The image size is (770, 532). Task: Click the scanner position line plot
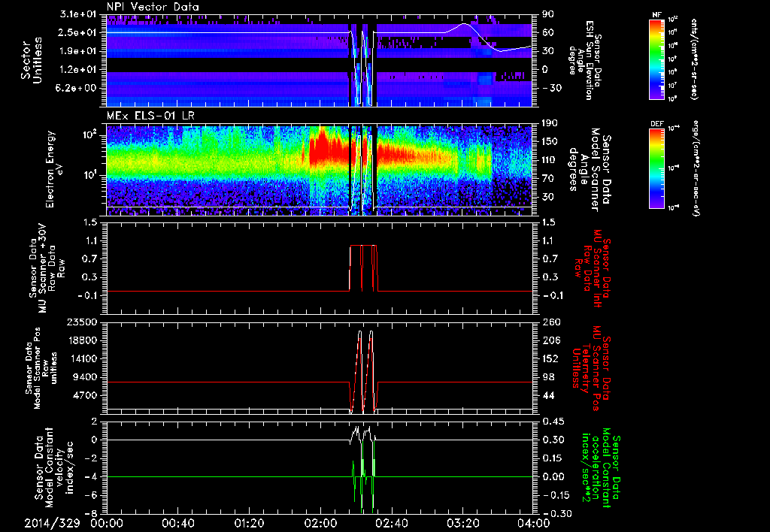click(319, 368)
